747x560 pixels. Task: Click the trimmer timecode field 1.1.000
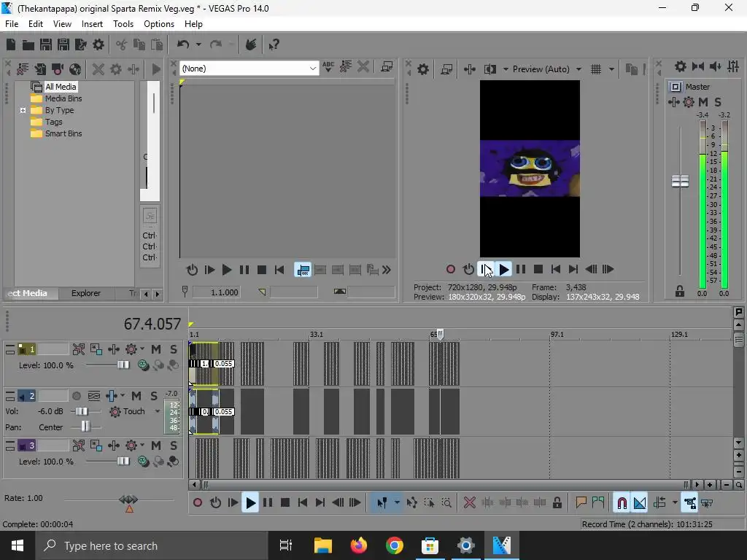click(216, 292)
